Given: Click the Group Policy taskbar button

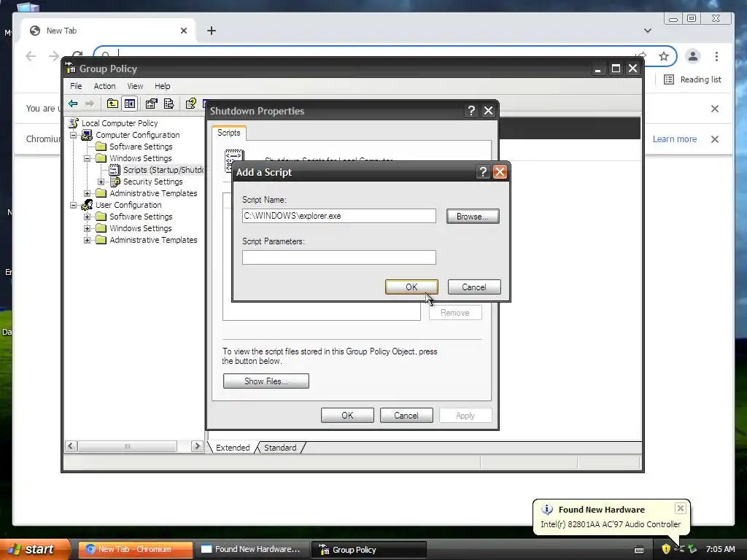Looking at the screenshot, I should coord(369,549).
